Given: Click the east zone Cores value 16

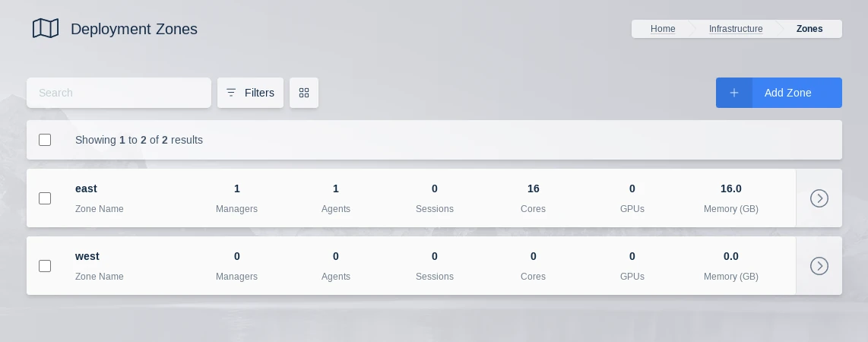Looking at the screenshot, I should pyautogui.click(x=534, y=188).
